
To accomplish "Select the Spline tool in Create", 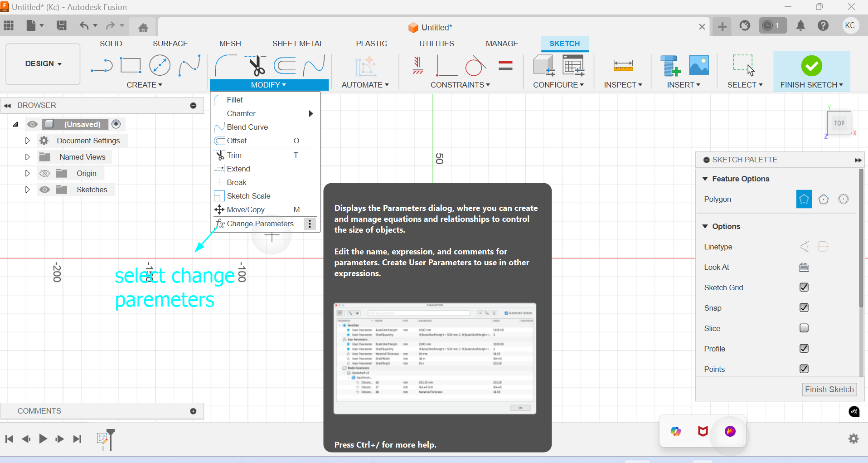I will (x=189, y=66).
